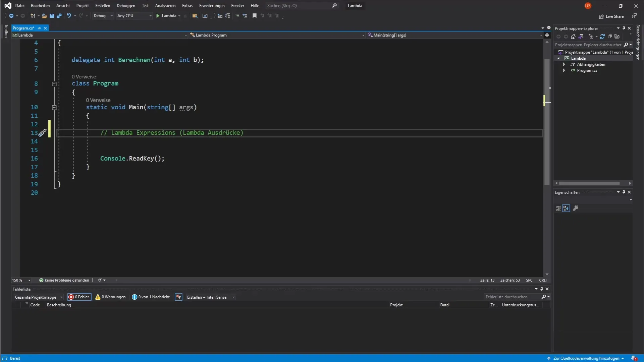
Task: Open the Debuggen menu
Action: [x=126, y=6]
